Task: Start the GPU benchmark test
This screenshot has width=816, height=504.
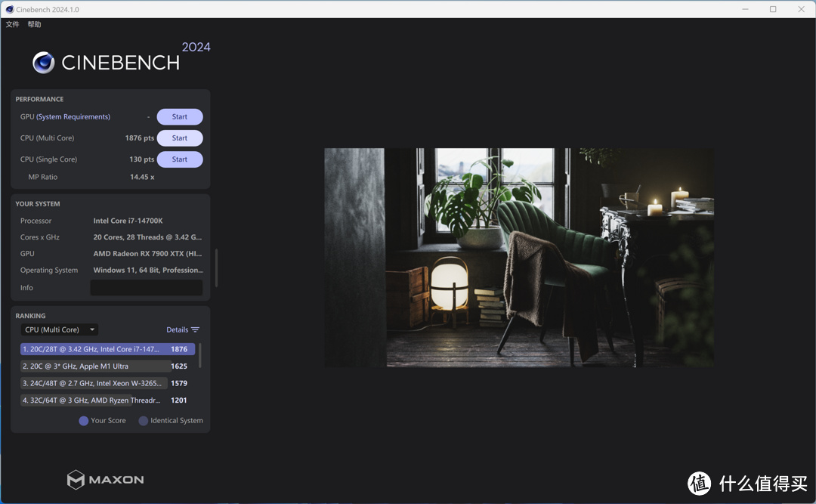Action: click(x=180, y=116)
